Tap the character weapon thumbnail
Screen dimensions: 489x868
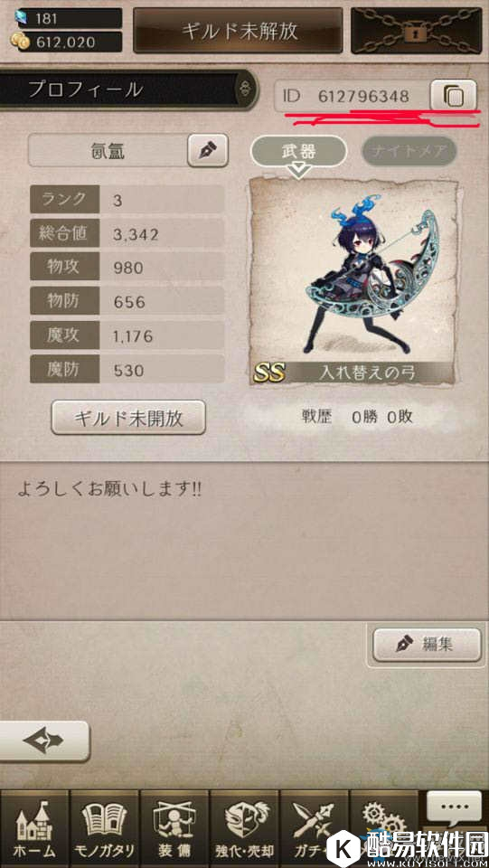tap(354, 282)
